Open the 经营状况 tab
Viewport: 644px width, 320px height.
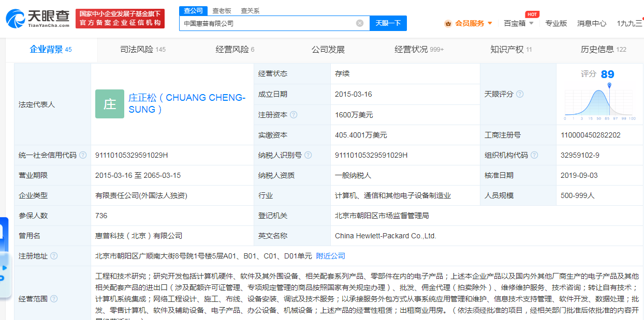[419, 50]
